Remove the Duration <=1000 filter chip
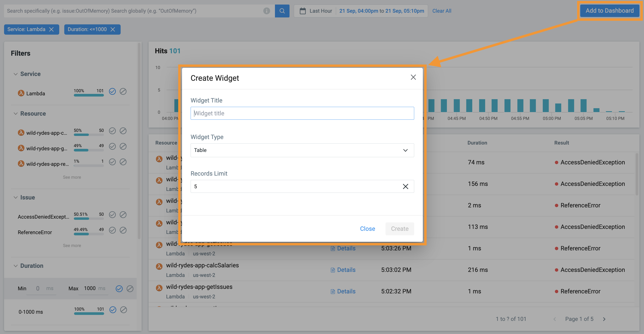 click(x=113, y=29)
